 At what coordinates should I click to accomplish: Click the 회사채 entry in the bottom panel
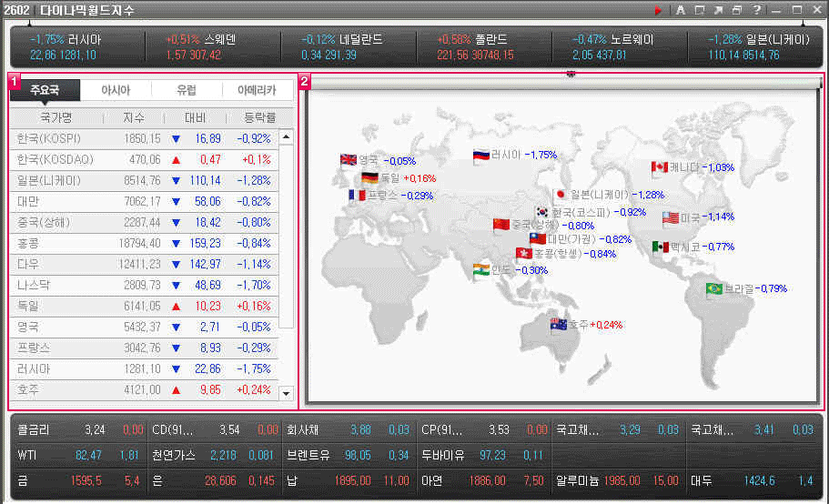point(348,430)
